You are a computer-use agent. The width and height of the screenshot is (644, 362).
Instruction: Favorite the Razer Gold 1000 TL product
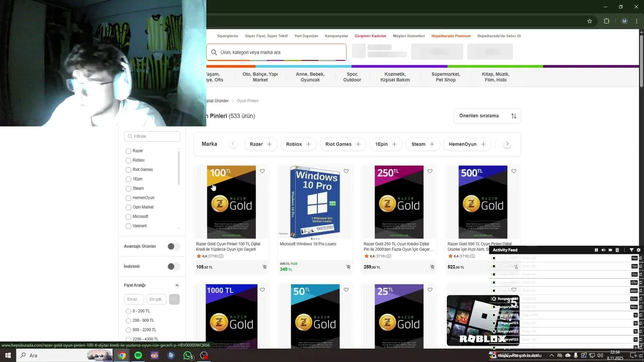click(262, 290)
